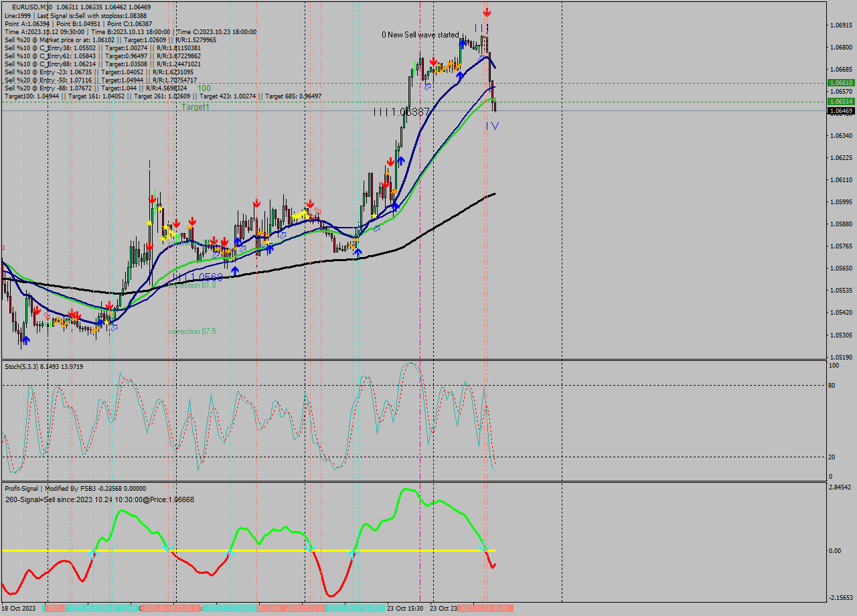Screen dimensions: 857x616
Task: Click the red sell arrow above the latest candle
Action: point(487,11)
